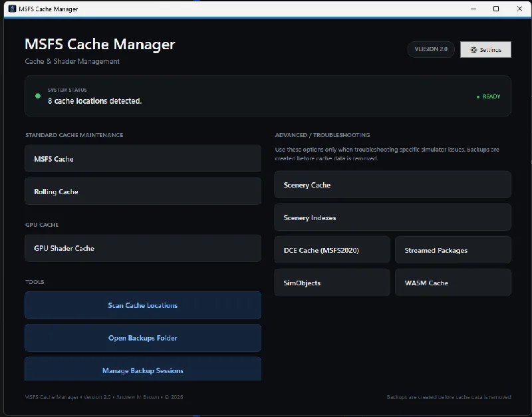Select the SimObjects option
This screenshot has height=417, width=532.
[332, 282]
